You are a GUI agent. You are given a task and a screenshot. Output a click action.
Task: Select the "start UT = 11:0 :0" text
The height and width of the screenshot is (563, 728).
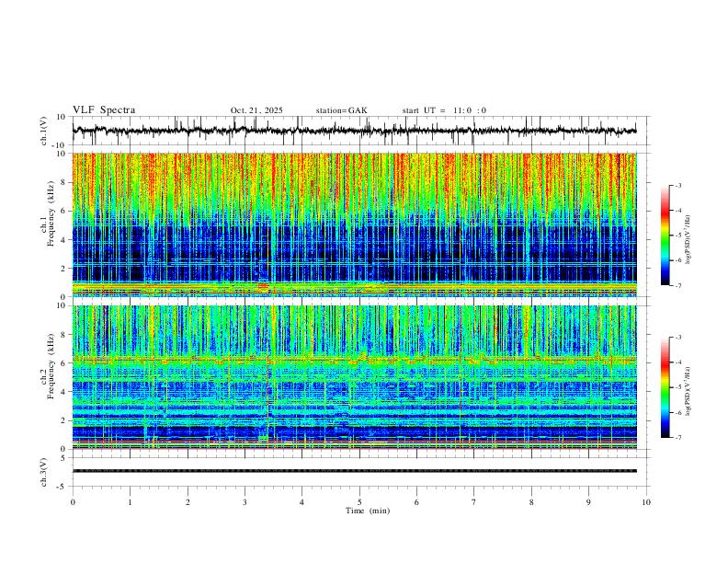[x=444, y=110]
